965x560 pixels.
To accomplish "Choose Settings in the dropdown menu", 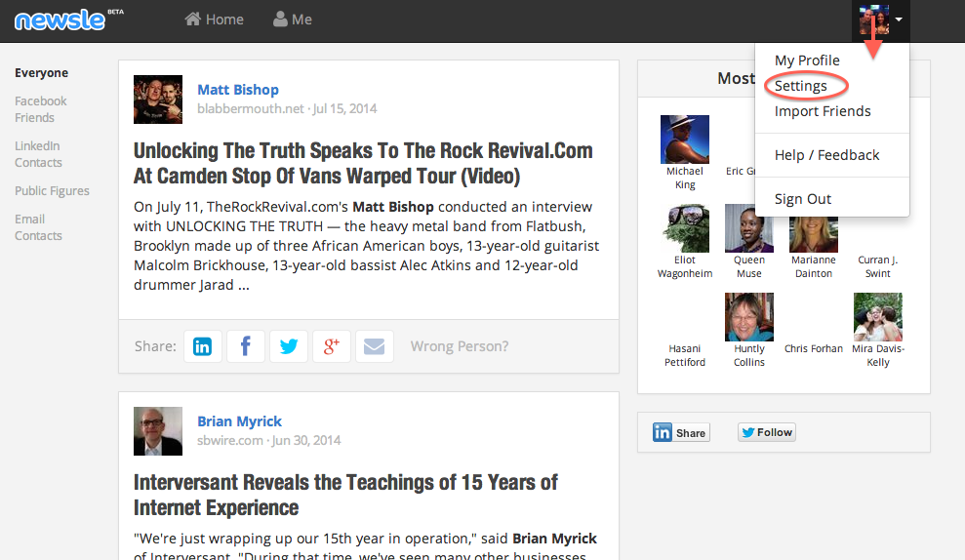I will (x=801, y=86).
